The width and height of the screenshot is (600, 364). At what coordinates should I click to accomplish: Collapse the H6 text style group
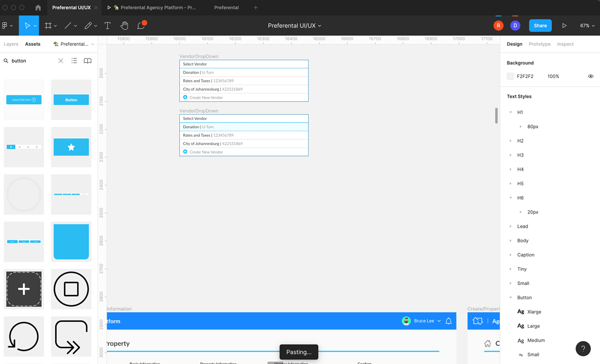click(x=510, y=198)
